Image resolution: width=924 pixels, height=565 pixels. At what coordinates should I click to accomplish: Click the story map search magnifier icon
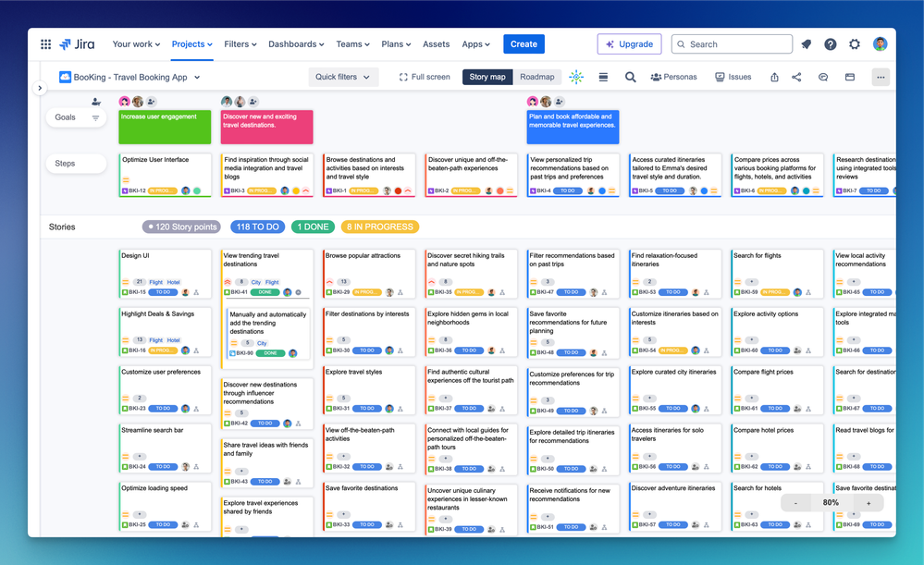[x=630, y=77]
